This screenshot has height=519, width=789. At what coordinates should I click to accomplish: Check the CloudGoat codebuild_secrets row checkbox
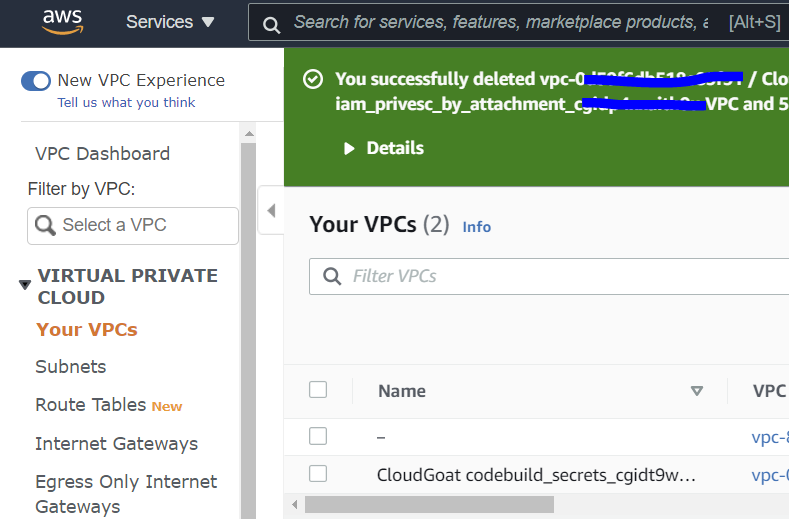click(318, 474)
